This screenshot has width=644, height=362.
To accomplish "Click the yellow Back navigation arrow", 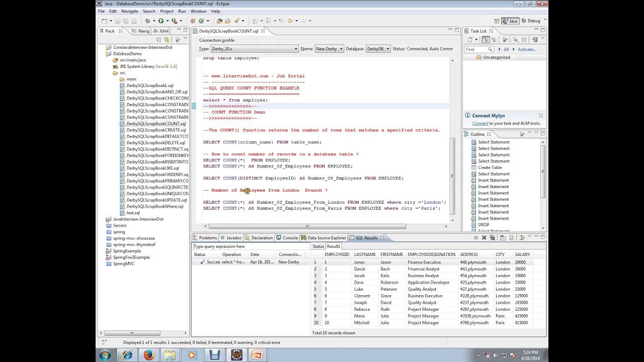I will [290, 21].
